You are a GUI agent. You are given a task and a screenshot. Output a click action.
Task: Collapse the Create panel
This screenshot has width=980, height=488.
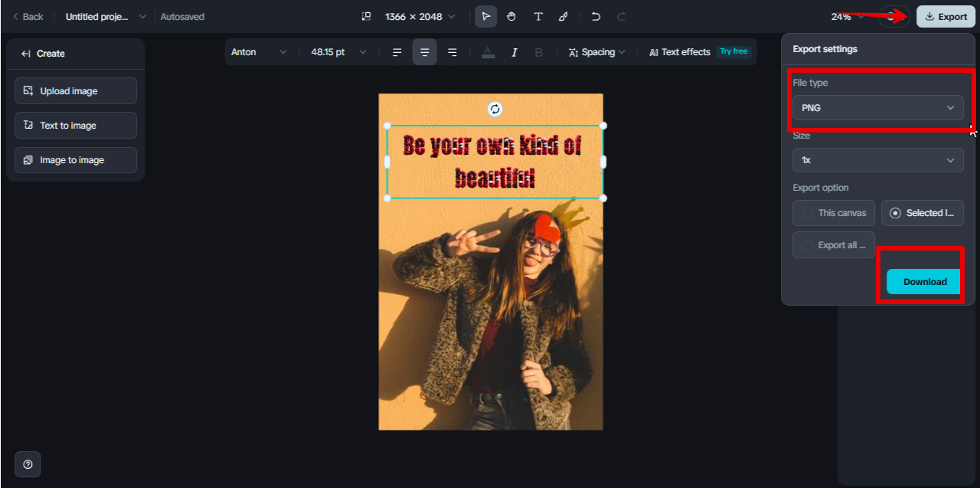pos(26,54)
